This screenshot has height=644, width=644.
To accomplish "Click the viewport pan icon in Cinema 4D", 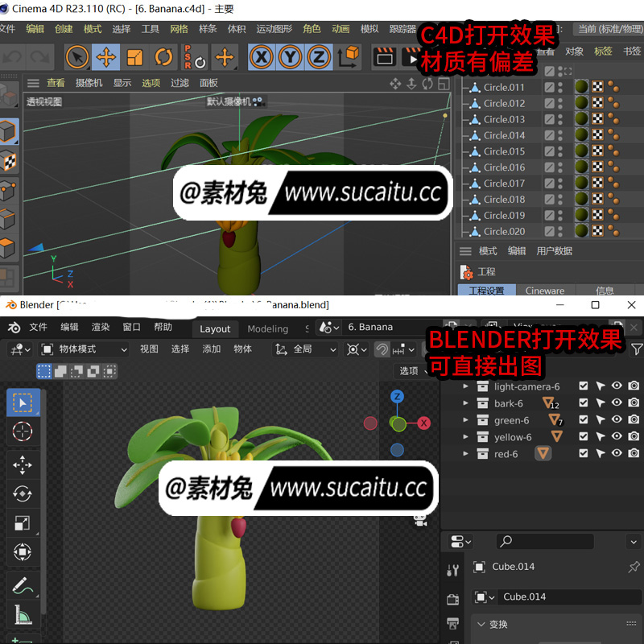I will tap(395, 84).
